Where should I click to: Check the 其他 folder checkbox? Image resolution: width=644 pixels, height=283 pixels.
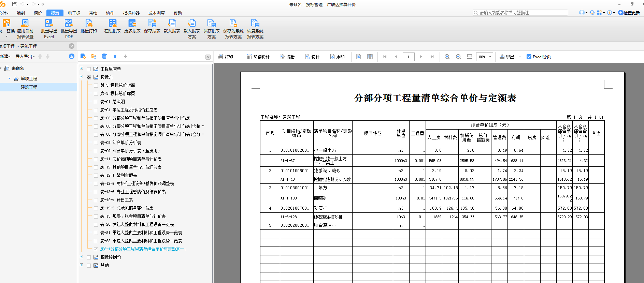coord(89,266)
